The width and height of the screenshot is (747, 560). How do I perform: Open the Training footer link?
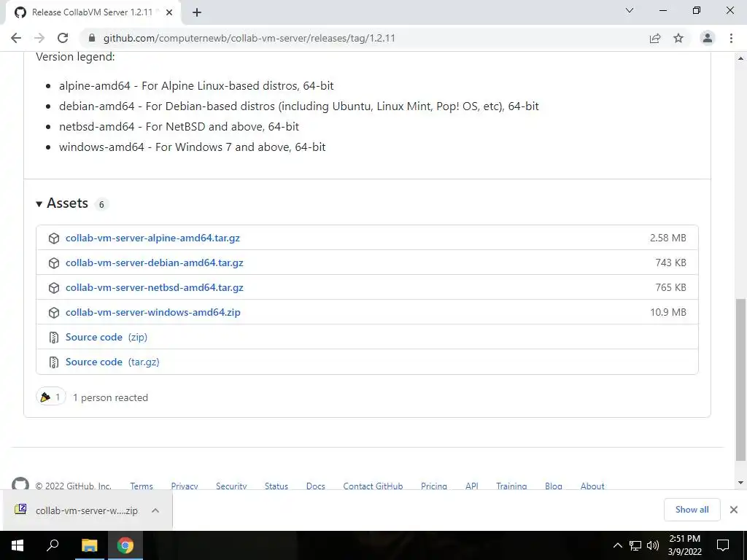[511, 486]
